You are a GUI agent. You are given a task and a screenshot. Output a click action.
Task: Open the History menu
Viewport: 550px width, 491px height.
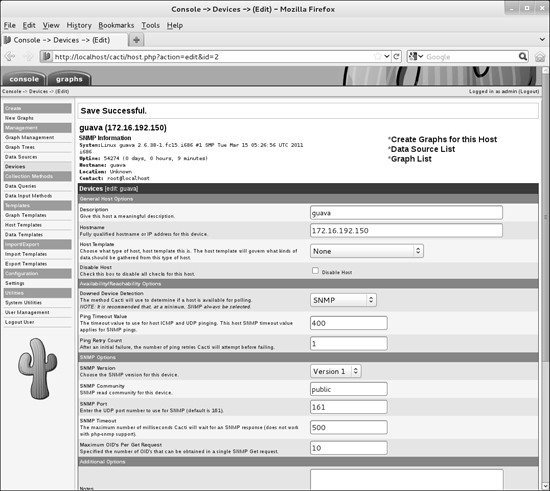tap(79, 25)
